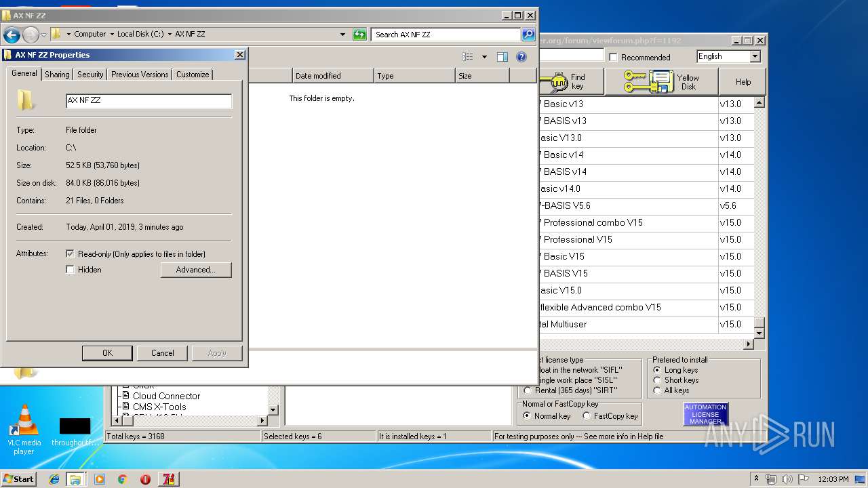Select the Cloud Connector tree item

click(166, 396)
